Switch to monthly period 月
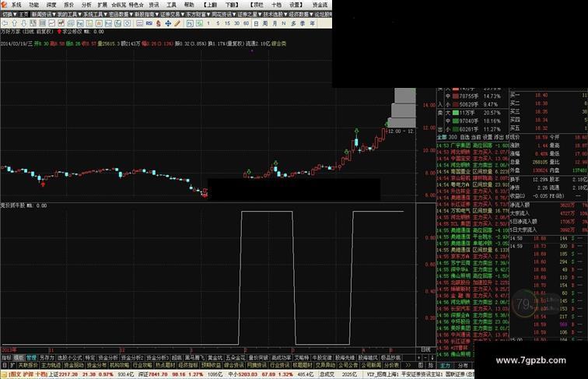The height and width of the screenshot is (379, 588). 275,23
